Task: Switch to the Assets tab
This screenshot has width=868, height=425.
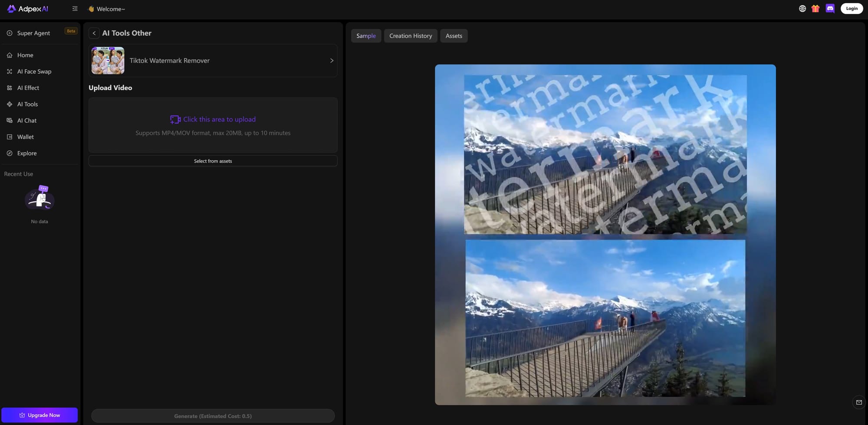Action: 454,36
